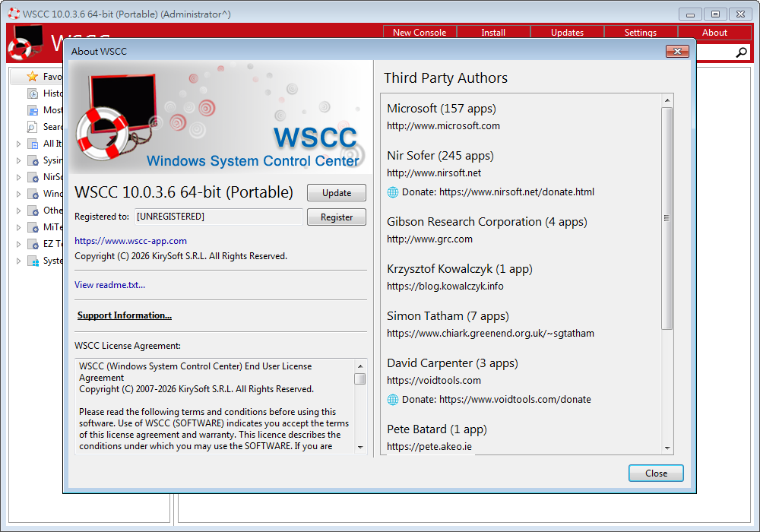Image resolution: width=760 pixels, height=532 pixels.
Task: Click the UNREGISTERED registration field
Action: coord(218,217)
